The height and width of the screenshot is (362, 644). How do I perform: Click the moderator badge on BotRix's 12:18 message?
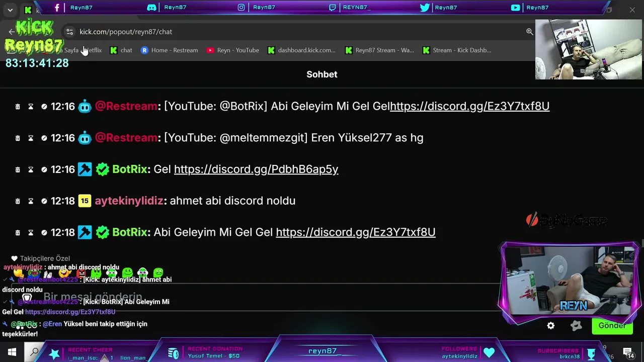(x=85, y=232)
